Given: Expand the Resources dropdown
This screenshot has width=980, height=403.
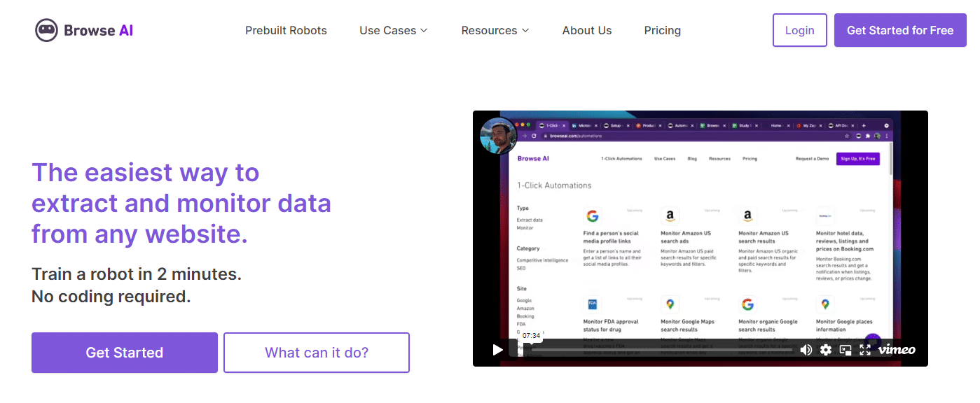Looking at the screenshot, I should click(495, 31).
